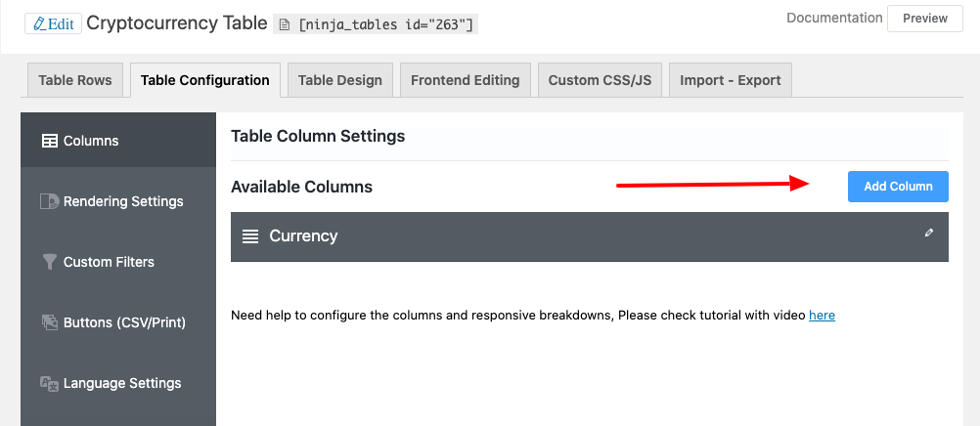Click the ninja_tables shortcode text
Image resolution: width=980 pixels, height=426 pixels.
385,24
